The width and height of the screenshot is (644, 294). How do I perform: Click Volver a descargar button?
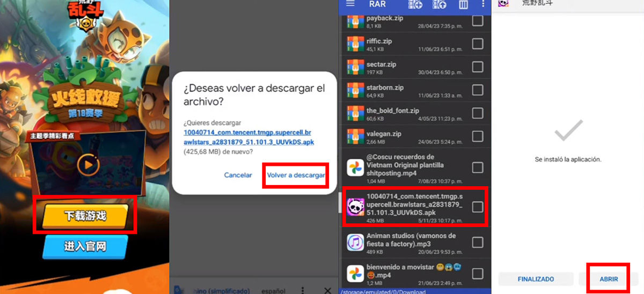click(x=296, y=175)
